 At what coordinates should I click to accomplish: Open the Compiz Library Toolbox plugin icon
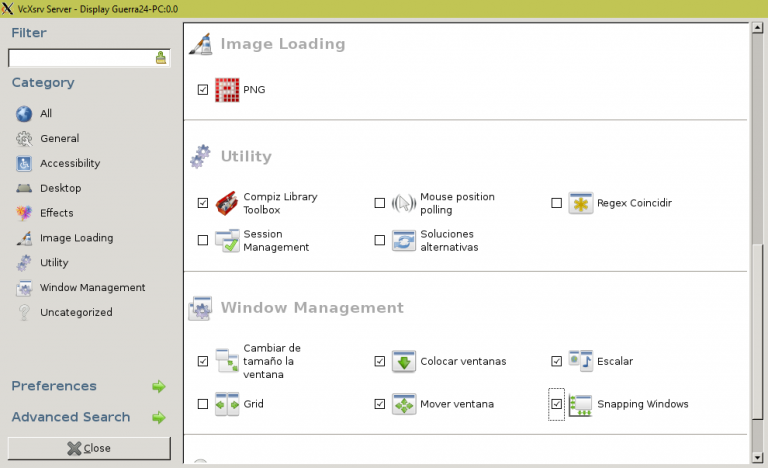(227, 203)
